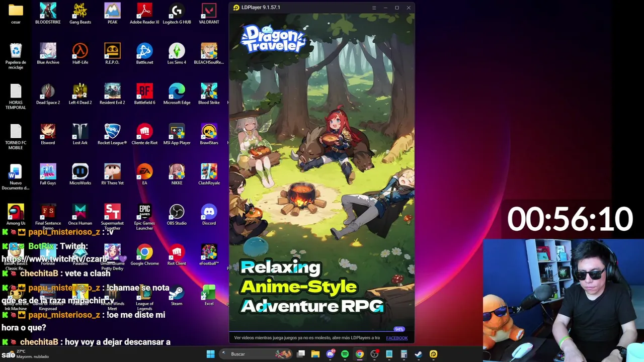Screen dimensions: 644x362
Task: Select the Riot Client desktop icon
Action: tap(177, 255)
